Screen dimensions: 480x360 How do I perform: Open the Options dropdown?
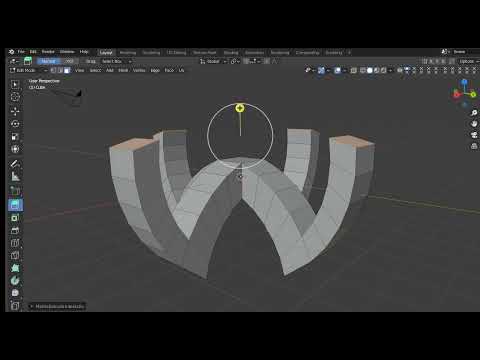(x=468, y=61)
